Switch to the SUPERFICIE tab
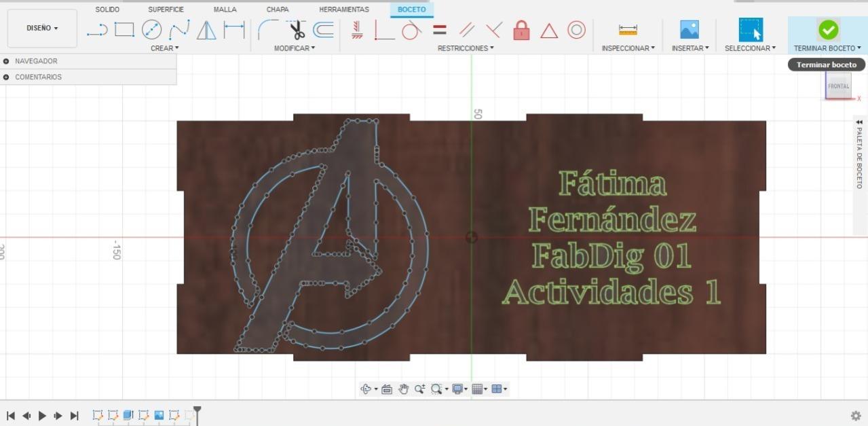Image resolution: width=868 pixels, height=426 pixels. pos(166,10)
